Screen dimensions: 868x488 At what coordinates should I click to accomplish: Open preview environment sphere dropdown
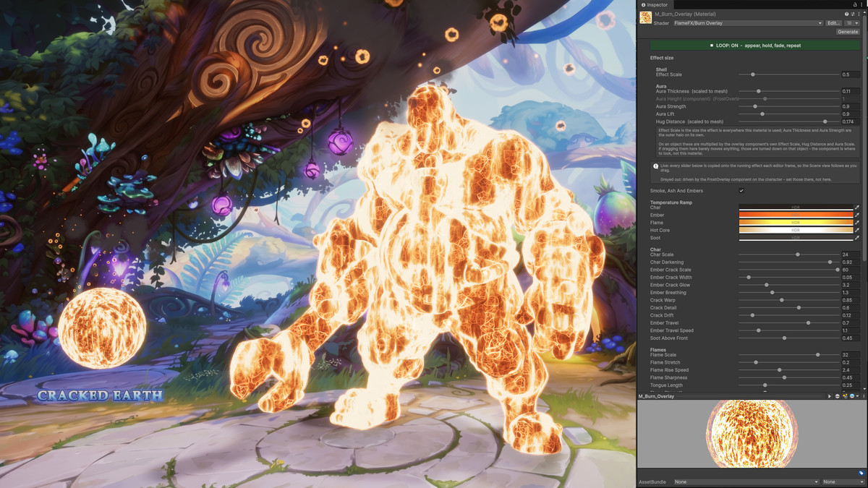(854, 396)
